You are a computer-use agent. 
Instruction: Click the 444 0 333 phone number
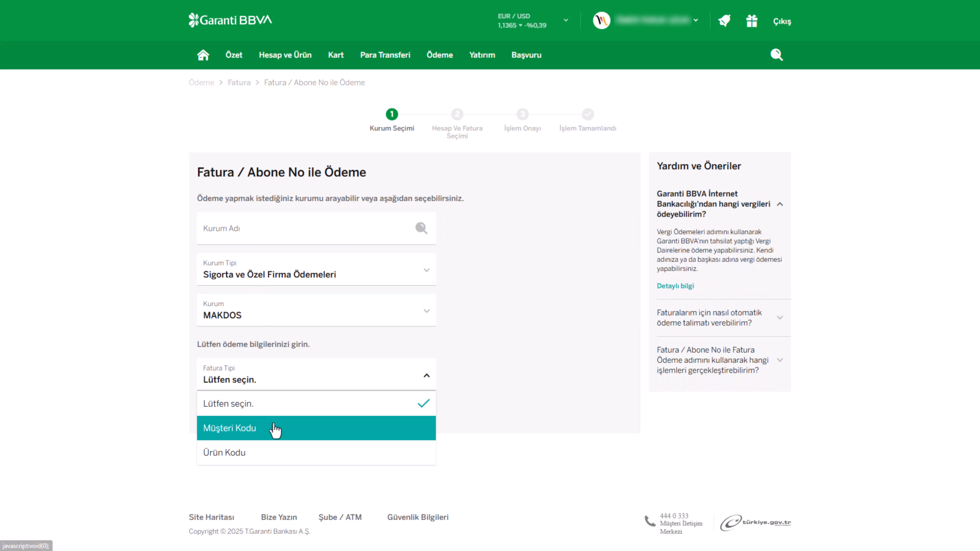(674, 516)
